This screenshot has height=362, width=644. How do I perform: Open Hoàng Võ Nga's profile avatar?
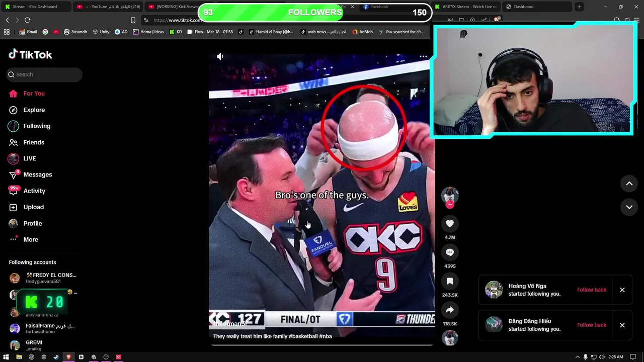coord(494,290)
